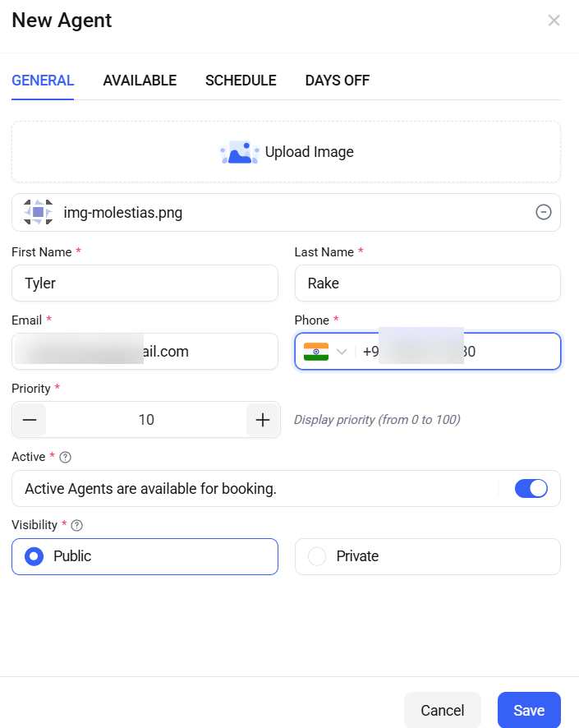This screenshot has width=579, height=728.
Task: Close the New Agent dialog
Action: point(554,21)
